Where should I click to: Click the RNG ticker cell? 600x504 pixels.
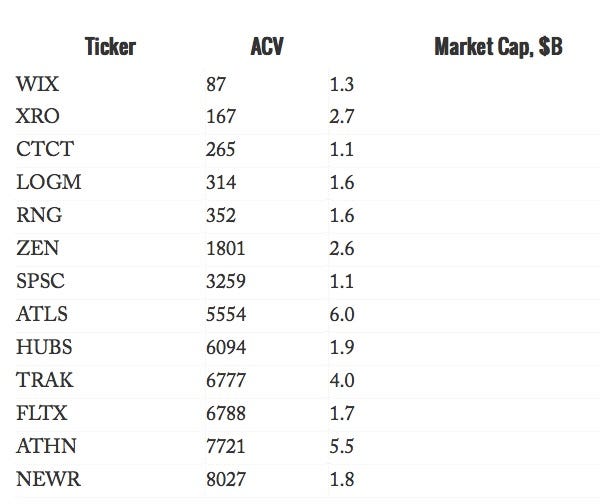38,216
